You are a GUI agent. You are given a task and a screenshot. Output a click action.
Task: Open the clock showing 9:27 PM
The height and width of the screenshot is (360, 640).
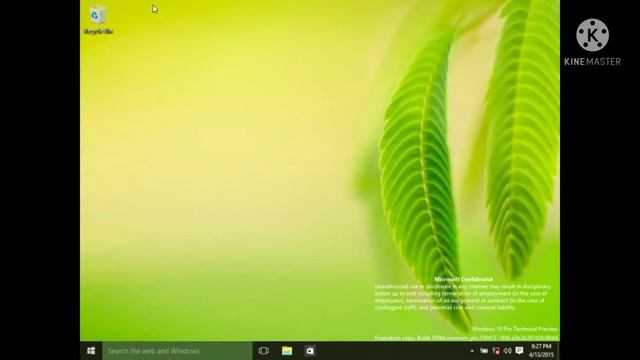(x=541, y=351)
